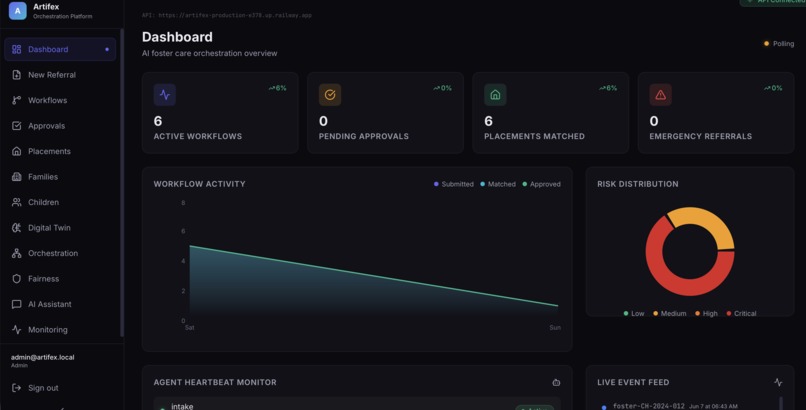
Task: Click the Sat label on chart axis
Action: point(190,327)
